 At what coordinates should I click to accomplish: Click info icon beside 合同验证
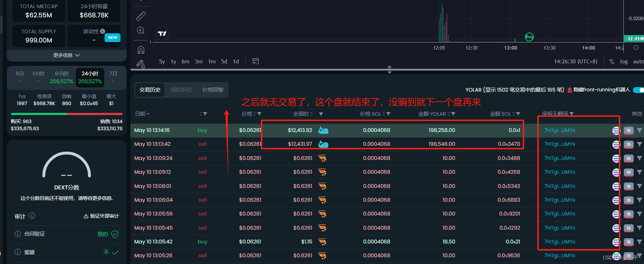coord(18,234)
